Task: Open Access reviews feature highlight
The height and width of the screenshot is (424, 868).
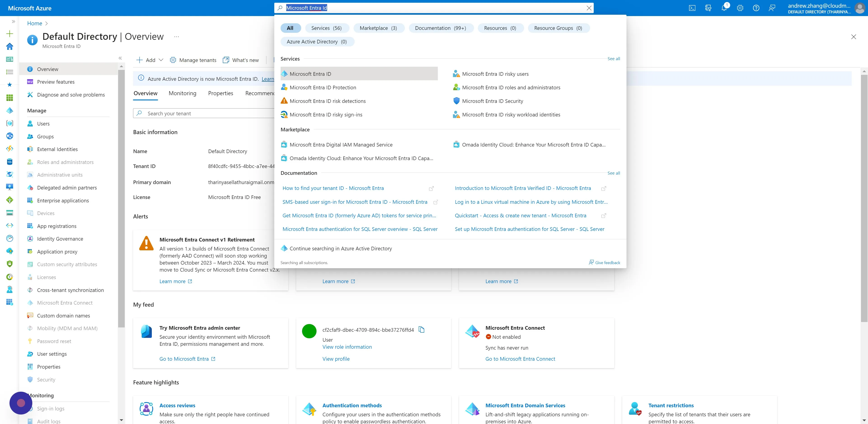Action: point(177,405)
